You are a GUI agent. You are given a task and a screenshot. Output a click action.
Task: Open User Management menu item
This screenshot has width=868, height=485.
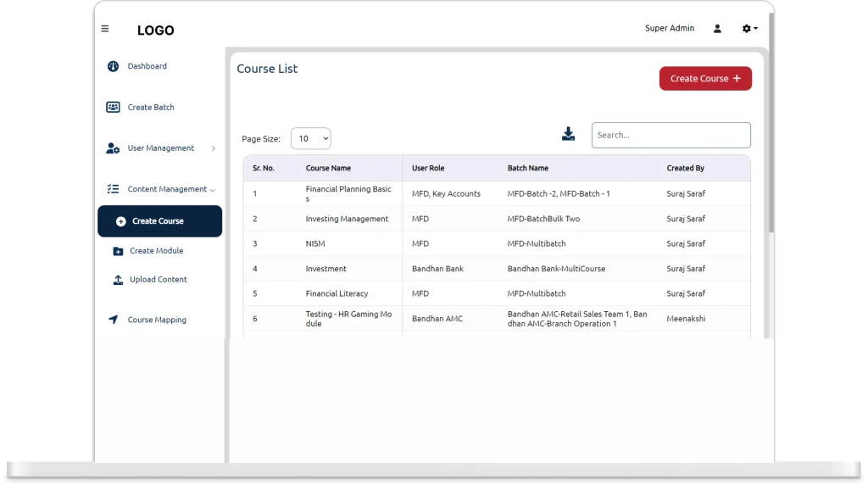click(x=160, y=148)
